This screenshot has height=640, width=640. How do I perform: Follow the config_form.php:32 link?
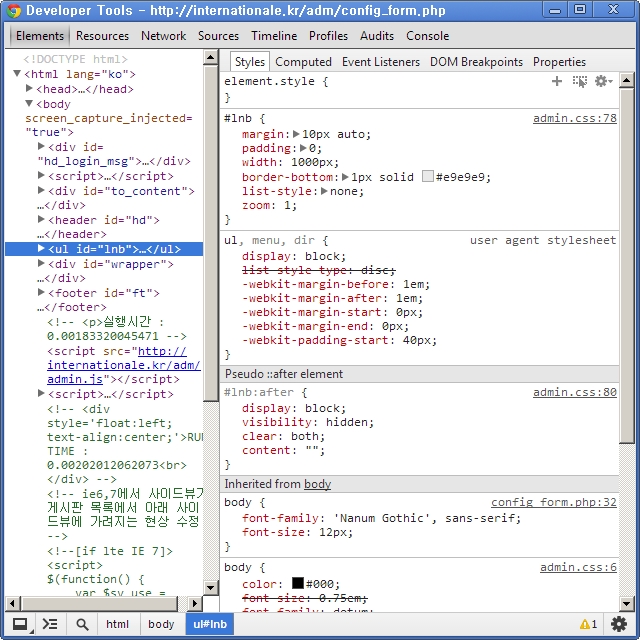pyautogui.click(x=553, y=503)
